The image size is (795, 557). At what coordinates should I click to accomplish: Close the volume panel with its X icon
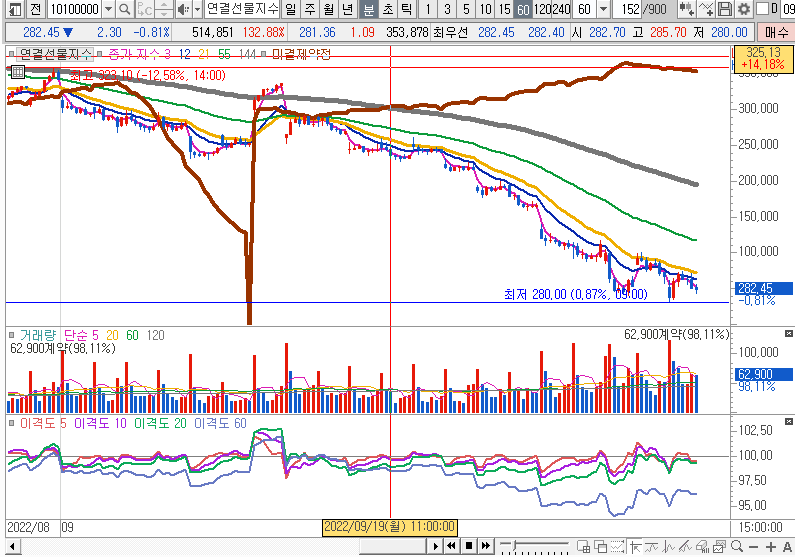[x=789, y=333]
